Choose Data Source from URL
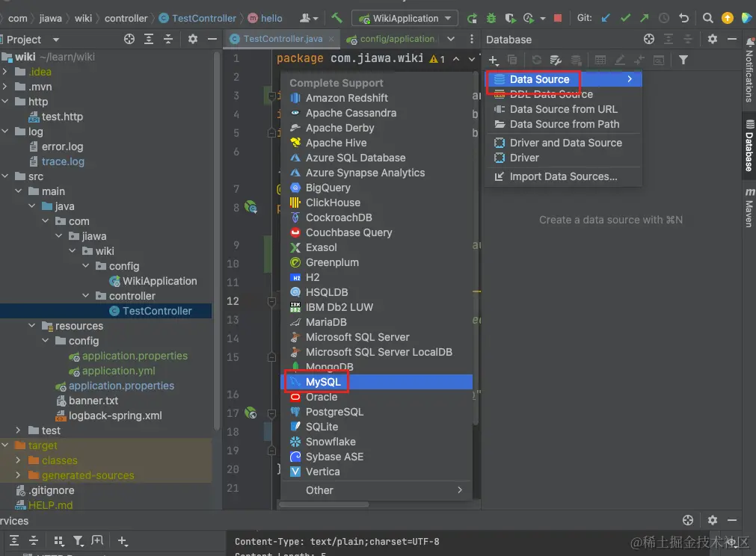Image resolution: width=756 pixels, height=556 pixels. coord(563,109)
